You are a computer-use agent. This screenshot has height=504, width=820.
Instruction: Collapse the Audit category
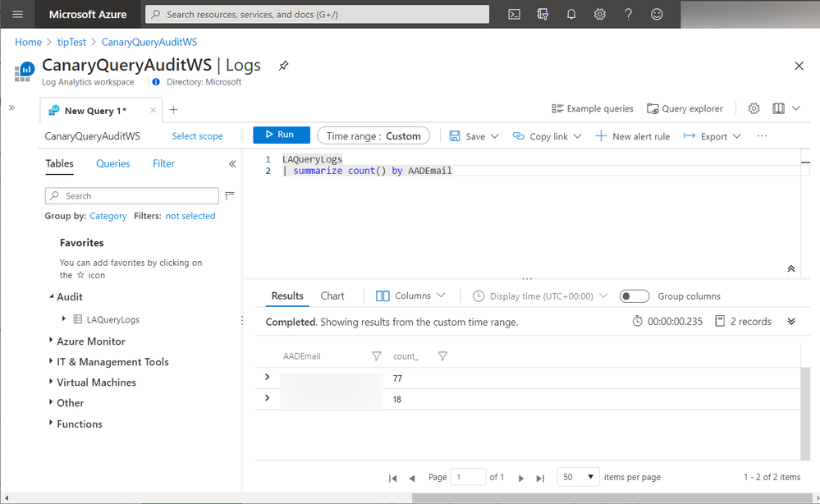[x=51, y=296]
